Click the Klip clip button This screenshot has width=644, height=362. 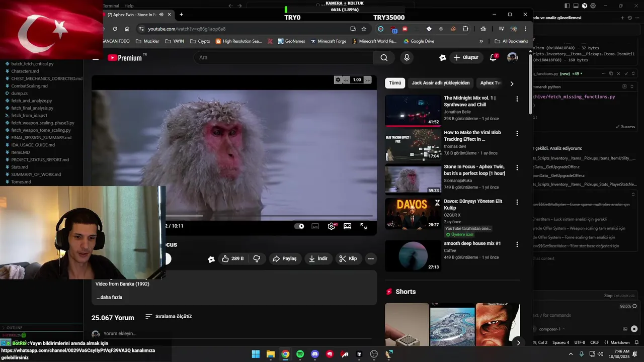[348, 258]
